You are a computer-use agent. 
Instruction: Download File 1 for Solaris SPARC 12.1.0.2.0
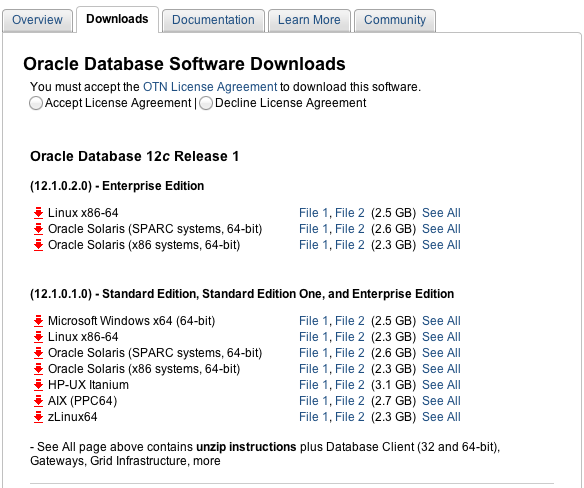coord(314,229)
